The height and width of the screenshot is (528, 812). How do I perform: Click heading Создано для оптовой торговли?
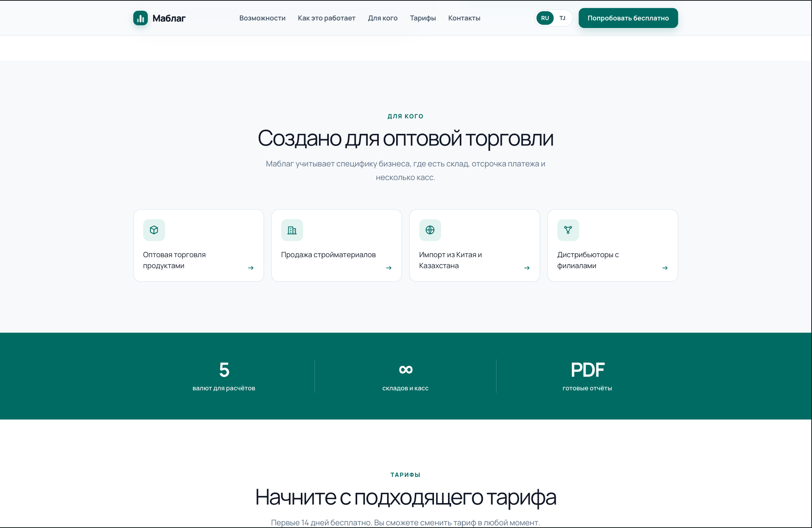point(406,138)
